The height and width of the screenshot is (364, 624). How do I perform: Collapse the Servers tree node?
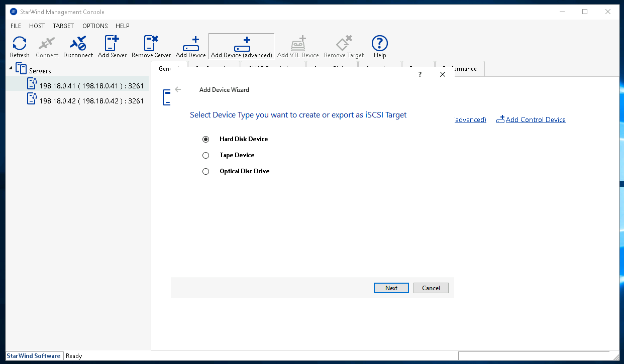click(11, 68)
